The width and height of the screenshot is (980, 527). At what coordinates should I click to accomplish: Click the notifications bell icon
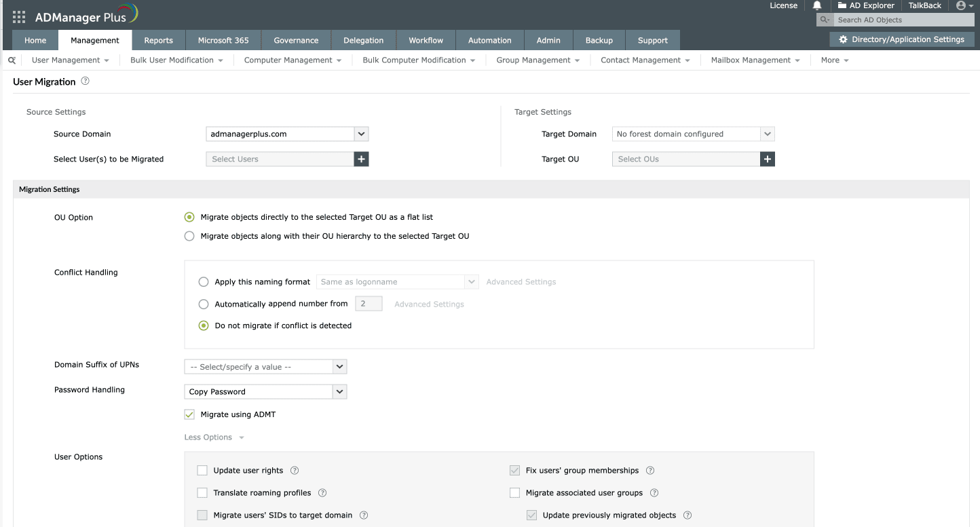(x=817, y=5)
